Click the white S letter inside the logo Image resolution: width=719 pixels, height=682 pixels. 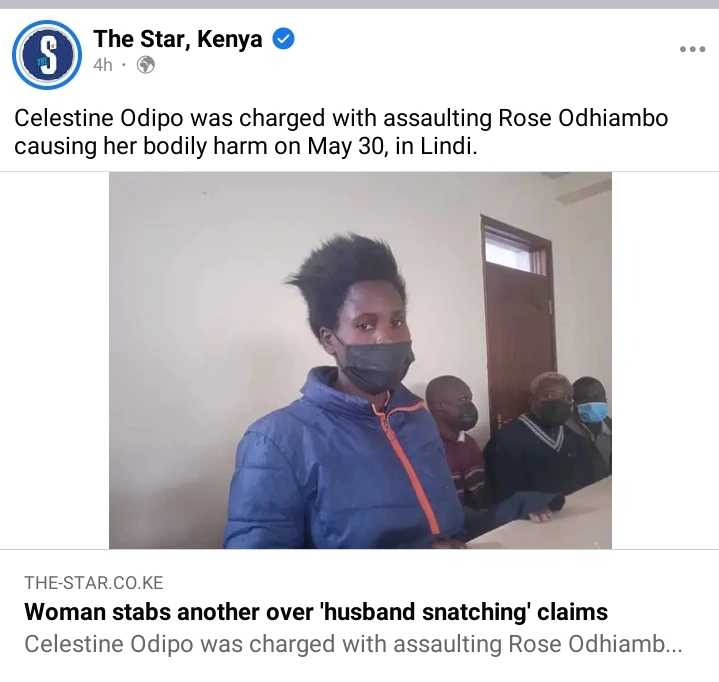[48, 55]
